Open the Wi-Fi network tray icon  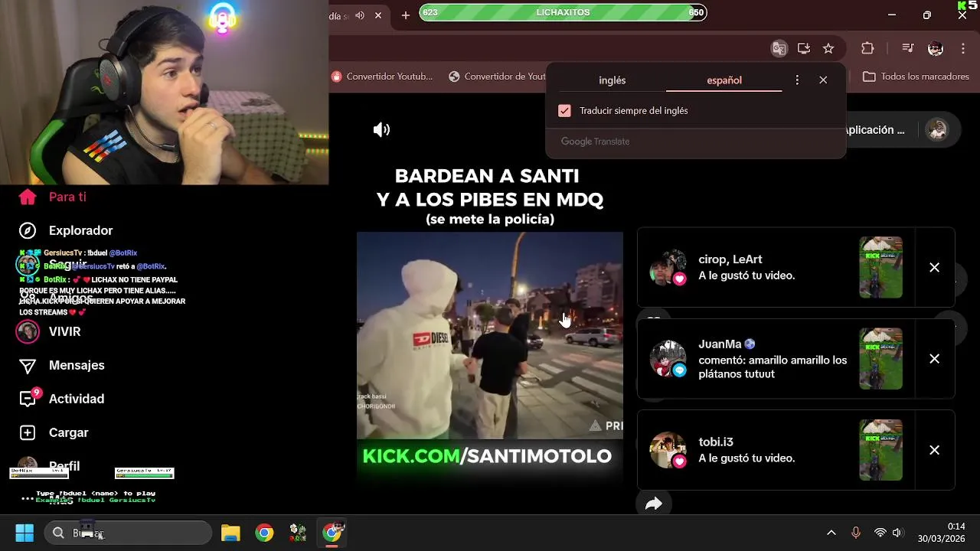(x=880, y=533)
